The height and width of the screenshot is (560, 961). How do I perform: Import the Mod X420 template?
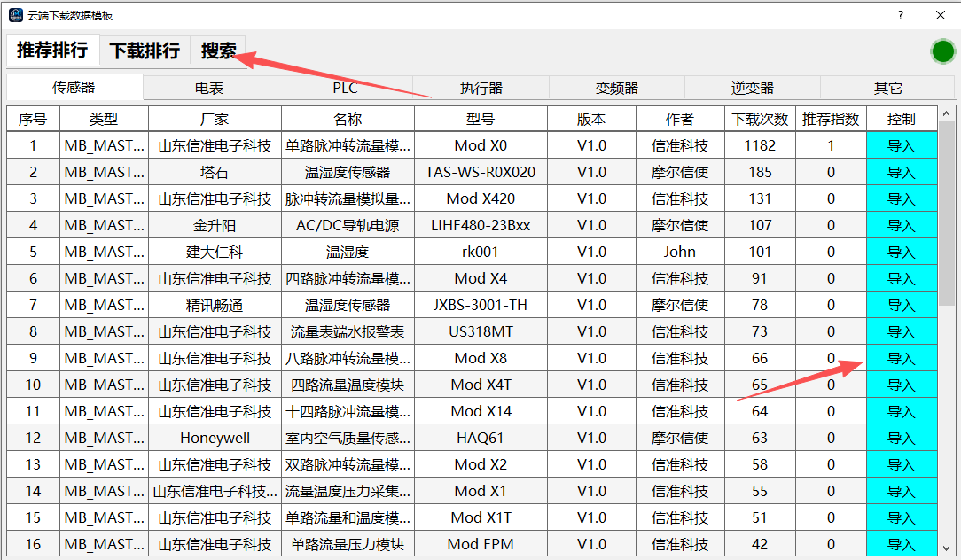click(x=902, y=199)
